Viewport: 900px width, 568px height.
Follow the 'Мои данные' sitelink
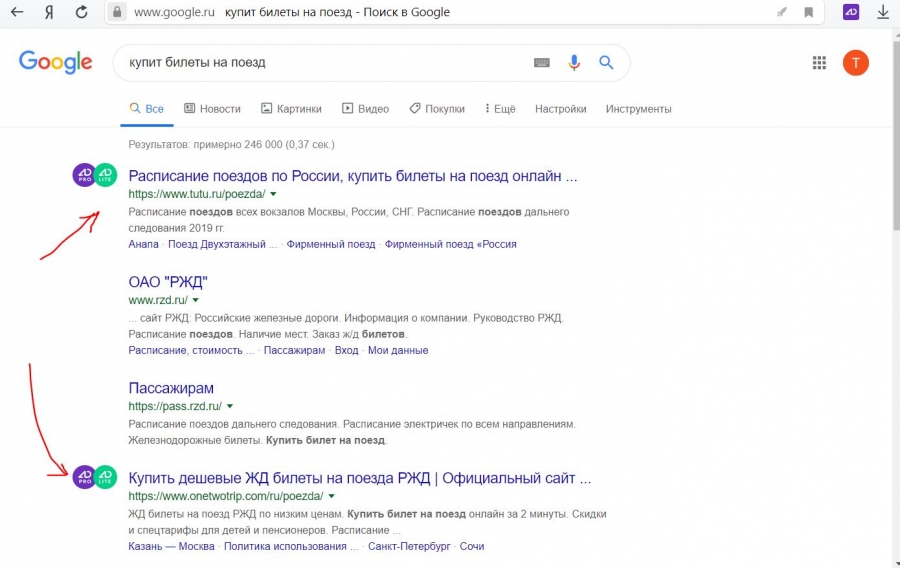398,350
